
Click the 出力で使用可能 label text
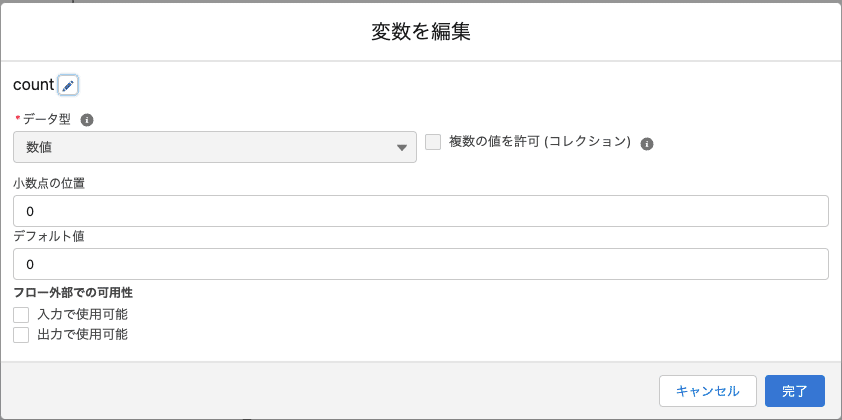(x=83, y=335)
